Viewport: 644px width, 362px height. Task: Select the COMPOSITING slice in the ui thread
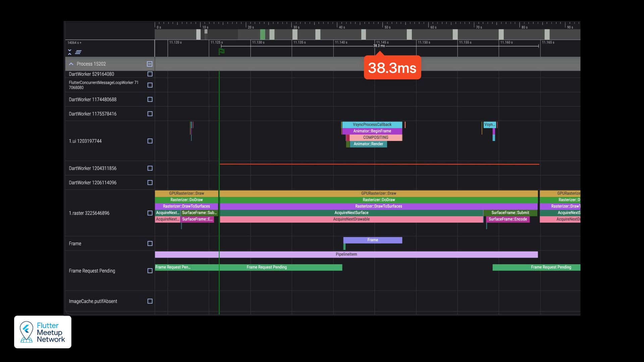click(375, 137)
